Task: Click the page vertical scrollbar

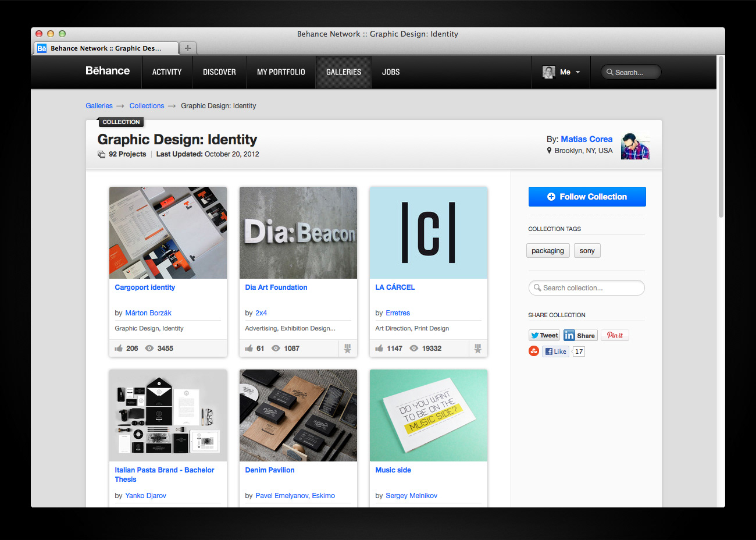Action: pos(721,137)
